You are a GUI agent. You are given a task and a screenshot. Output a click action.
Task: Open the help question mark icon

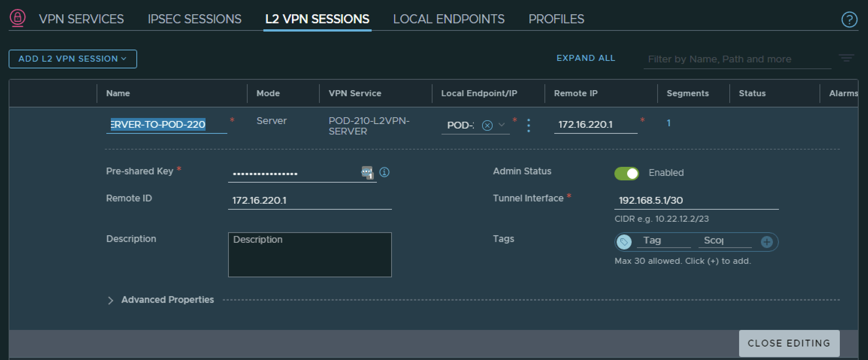point(849,20)
